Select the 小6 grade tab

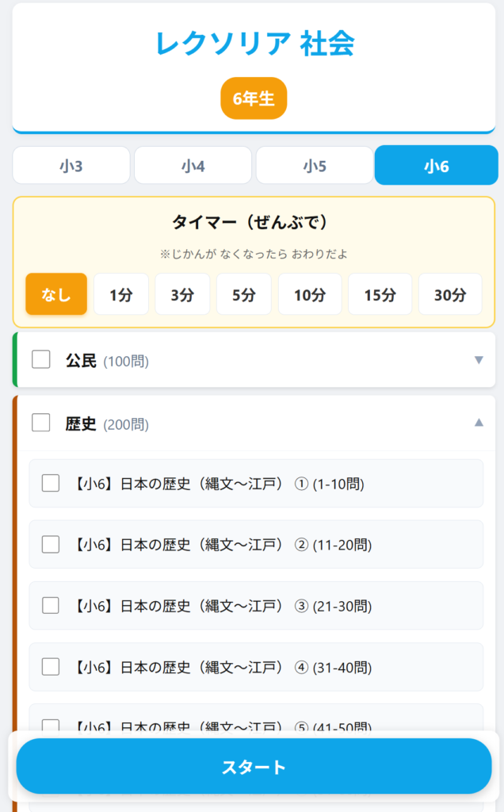436,166
